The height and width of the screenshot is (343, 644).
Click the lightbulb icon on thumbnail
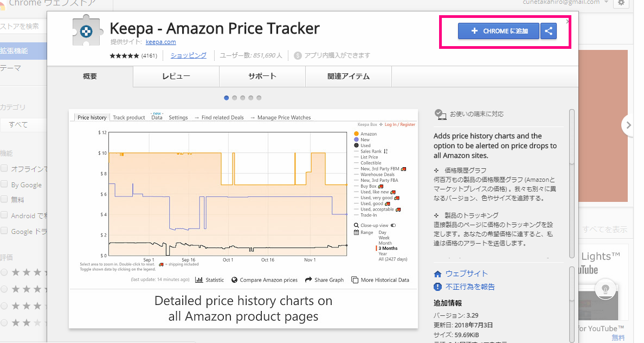(607, 288)
